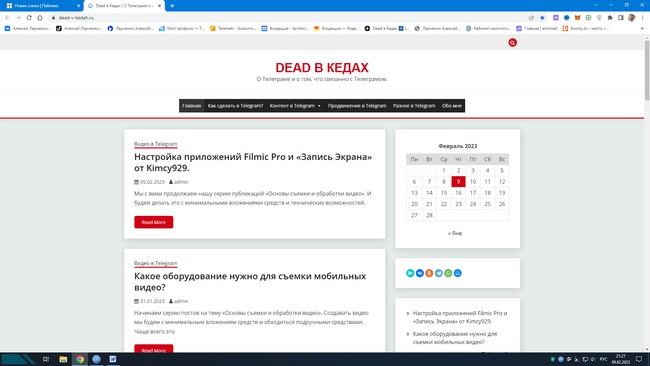Open the Chrome profile avatar
Image resolution: width=650 pixels, height=366 pixels.
631,17
